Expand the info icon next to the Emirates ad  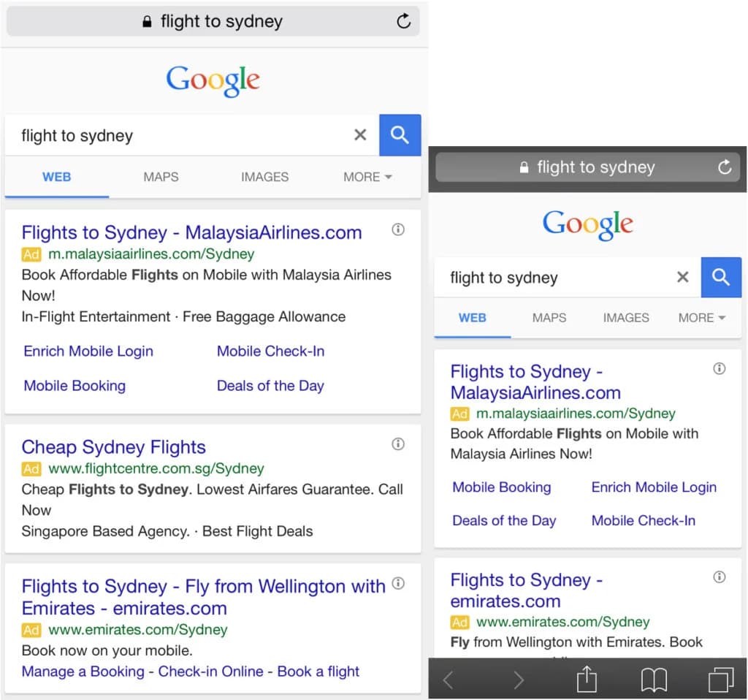click(x=398, y=583)
